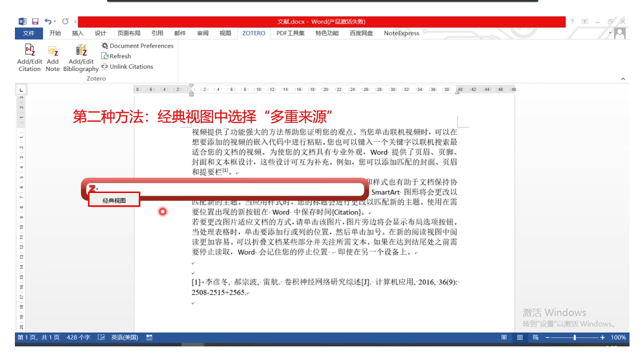644x356 pixels.
Task: Click 英语(美国) language indicator in status bar
Action: point(124,337)
